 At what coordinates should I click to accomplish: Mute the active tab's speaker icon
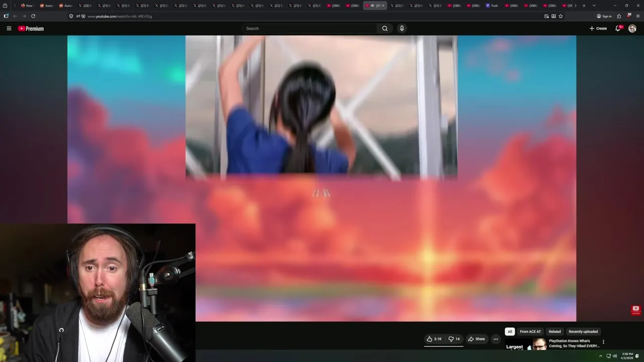[372, 6]
